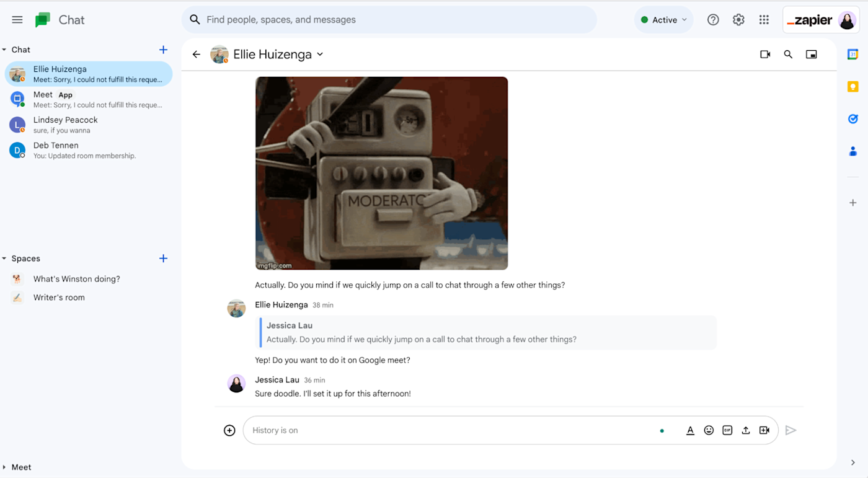Open attachment options circled plus icon
This screenshot has height=478, width=868.
pos(229,430)
